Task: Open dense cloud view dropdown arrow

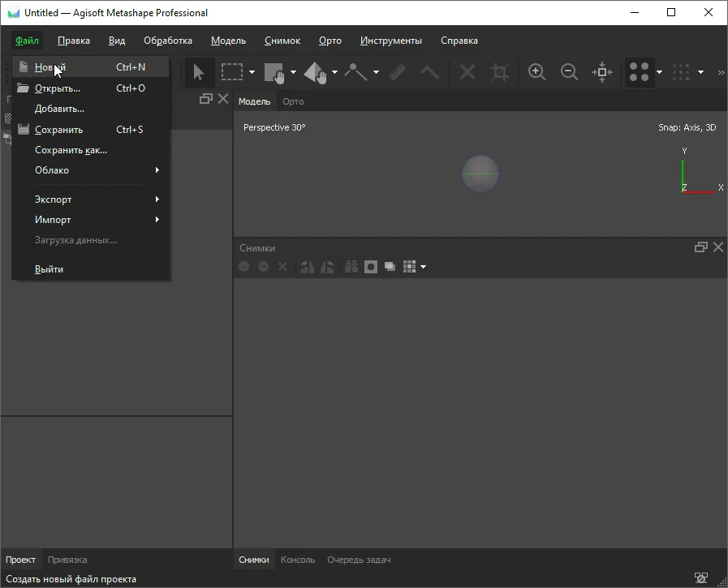Action: (x=700, y=72)
